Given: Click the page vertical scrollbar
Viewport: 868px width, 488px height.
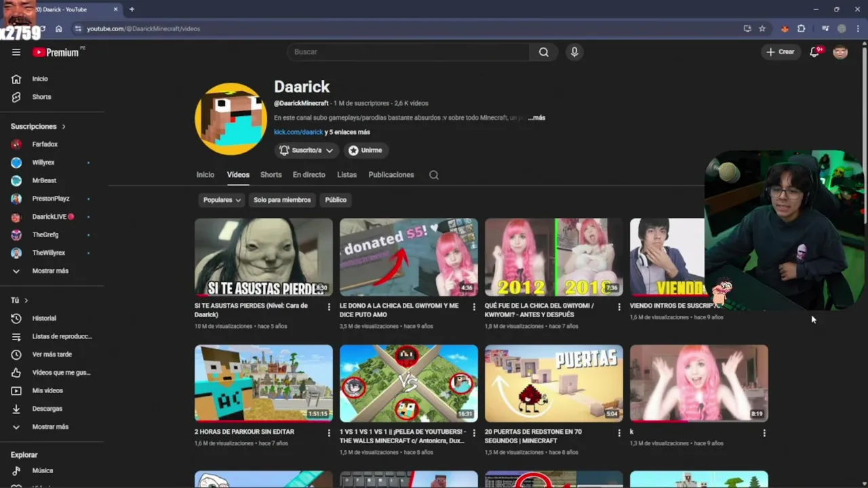Looking at the screenshot, I should (x=864, y=136).
